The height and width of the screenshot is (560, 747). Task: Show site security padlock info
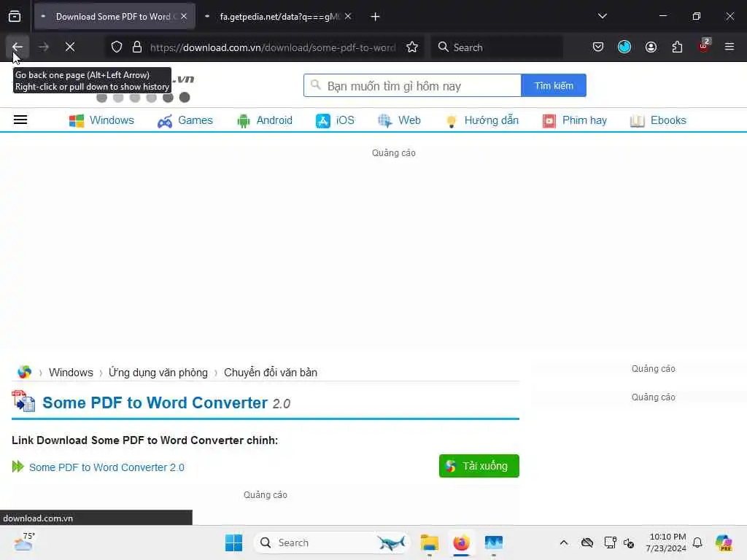(x=137, y=47)
